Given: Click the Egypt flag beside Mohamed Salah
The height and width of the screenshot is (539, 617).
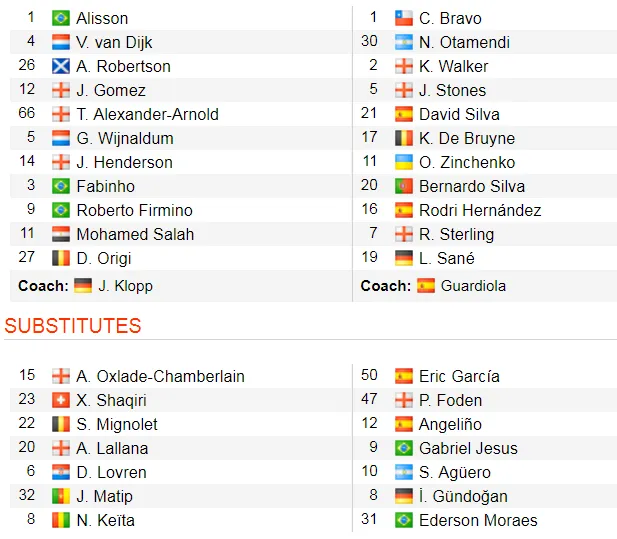Looking at the screenshot, I should [x=60, y=234].
